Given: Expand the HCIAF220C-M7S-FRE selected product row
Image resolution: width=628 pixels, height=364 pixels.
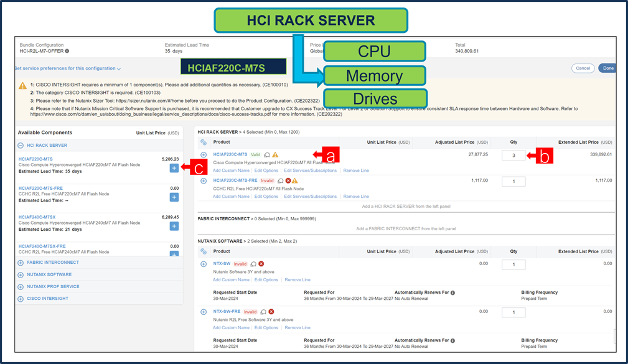Looking at the screenshot, I should coord(204,181).
